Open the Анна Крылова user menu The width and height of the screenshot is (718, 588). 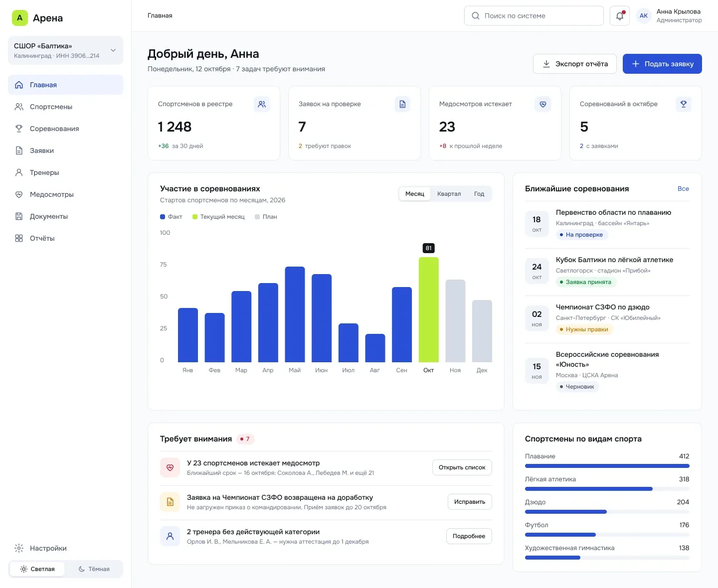(x=669, y=16)
